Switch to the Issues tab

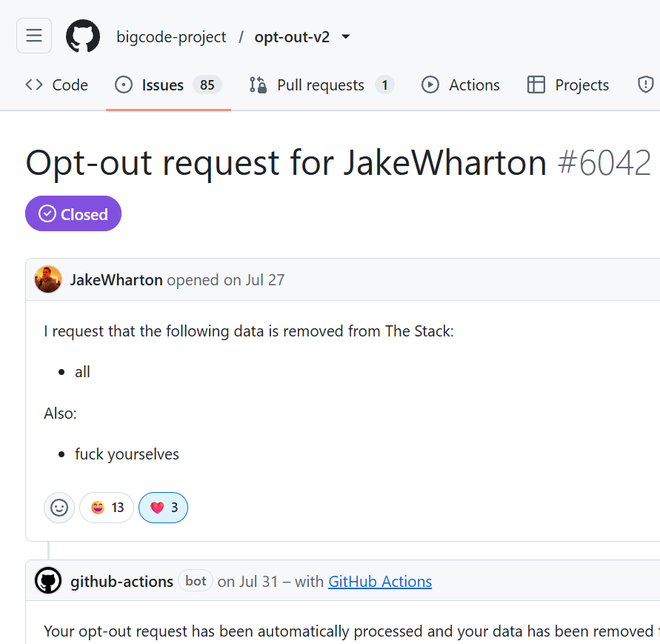(x=168, y=85)
